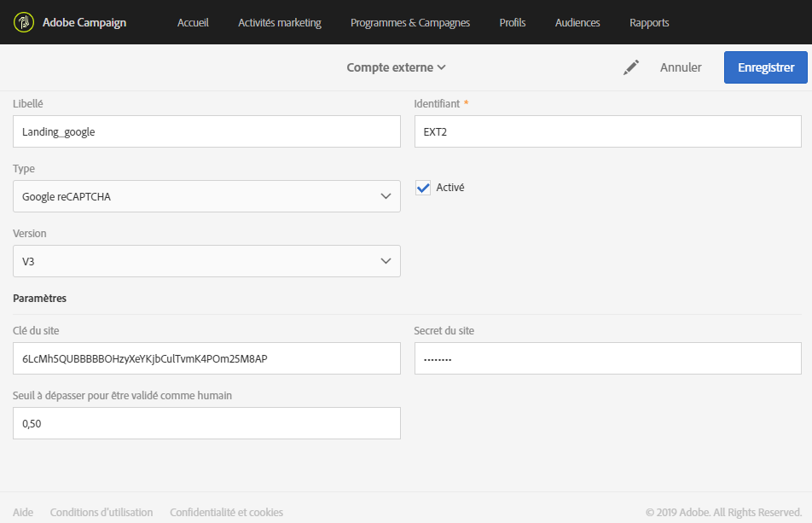812x523 pixels.
Task: Click the pencil edit icon
Action: (631, 67)
